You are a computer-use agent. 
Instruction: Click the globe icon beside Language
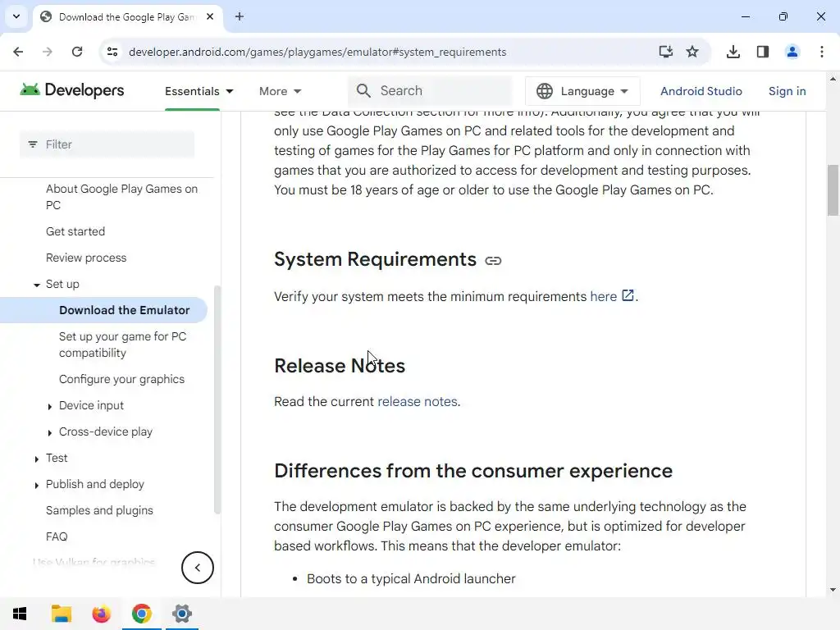(x=545, y=91)
